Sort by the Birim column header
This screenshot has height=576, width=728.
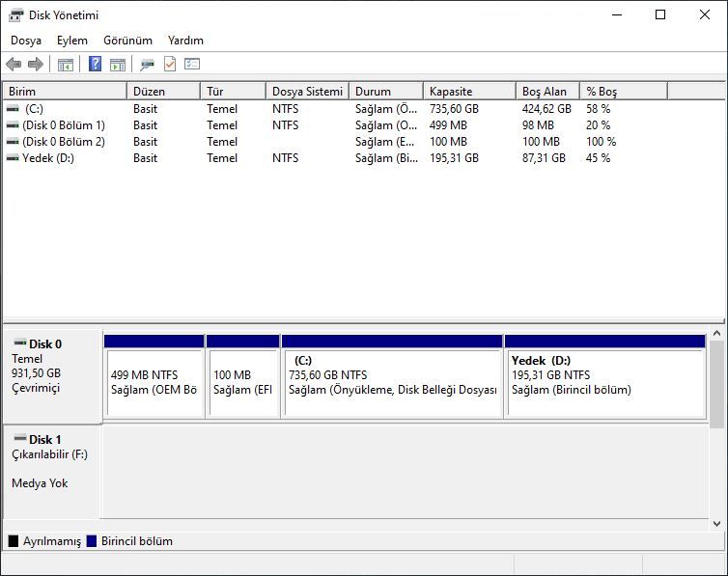pos(65,92)
